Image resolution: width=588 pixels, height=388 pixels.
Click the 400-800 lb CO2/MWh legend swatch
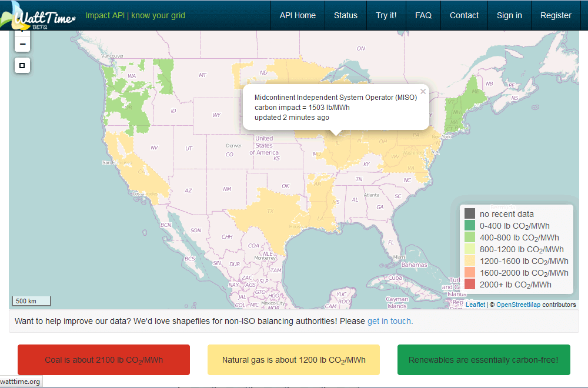click(x=470, y=238)
